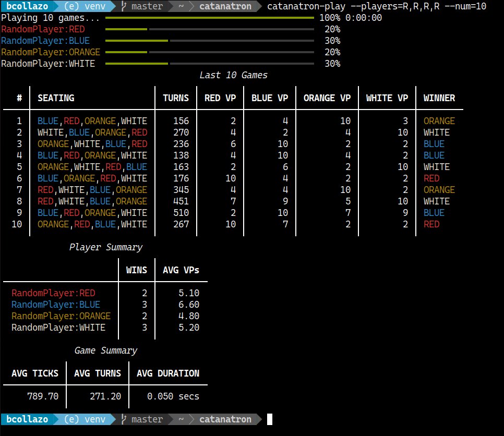Click 'catanatron' directory in bottom prompt

point(225,419)
